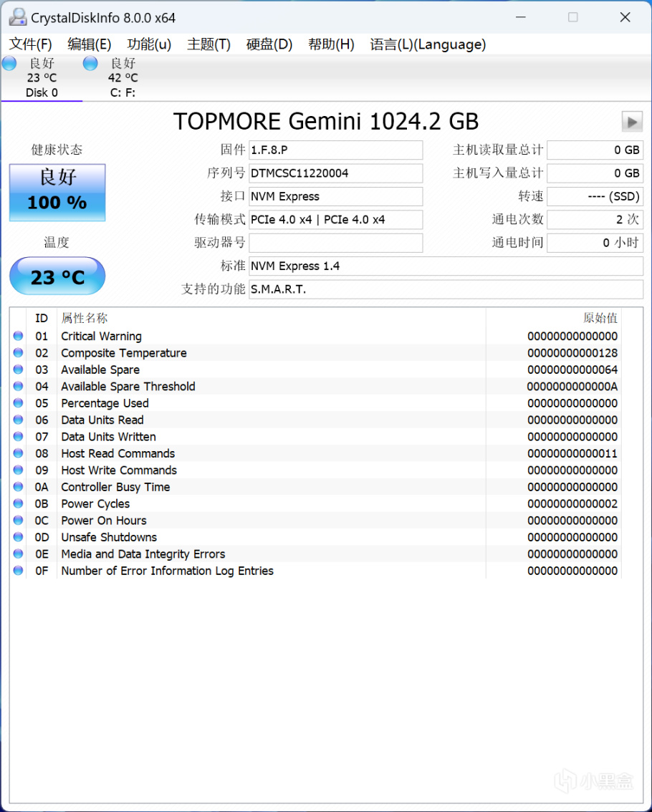The width and height of the screenshot is (652, 812).
Task: Select Disk 0 status indicator icon
Action: (x=9, y=64)
